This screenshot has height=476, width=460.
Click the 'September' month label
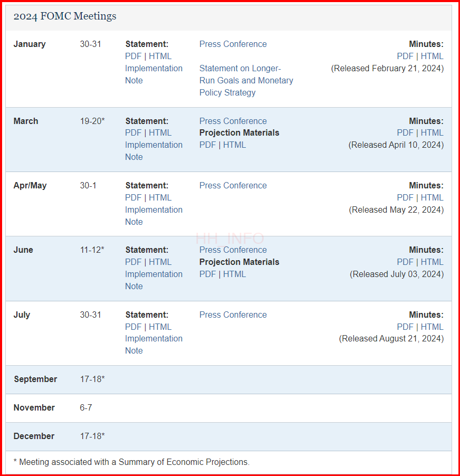pos(35,379)
